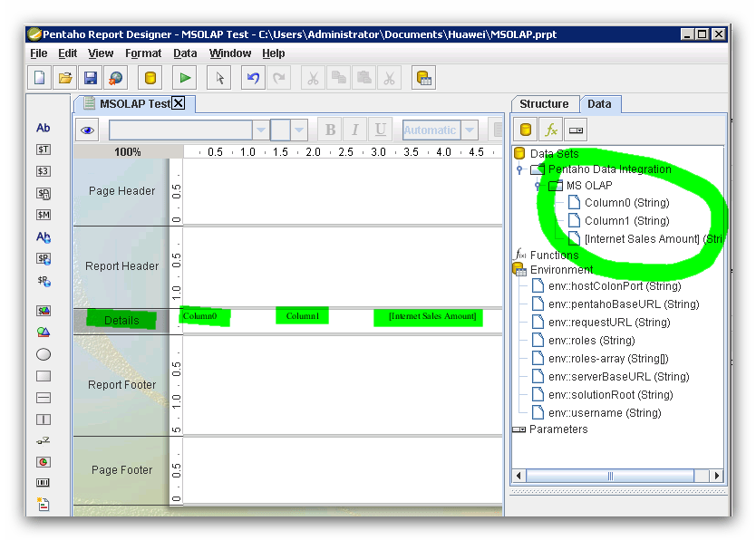The image size is (756, 540).
Task: Open the Data menu
Action: [x=185, y=53]
